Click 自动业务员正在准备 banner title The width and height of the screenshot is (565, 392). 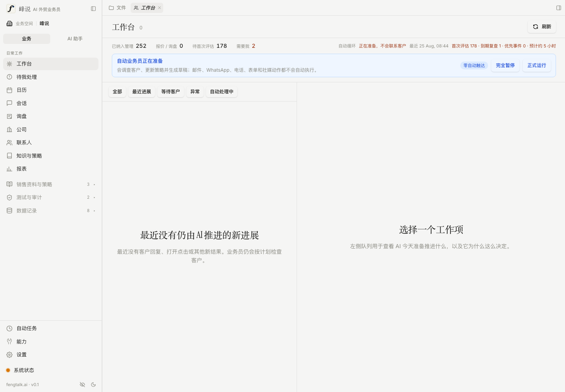point(140,61)
